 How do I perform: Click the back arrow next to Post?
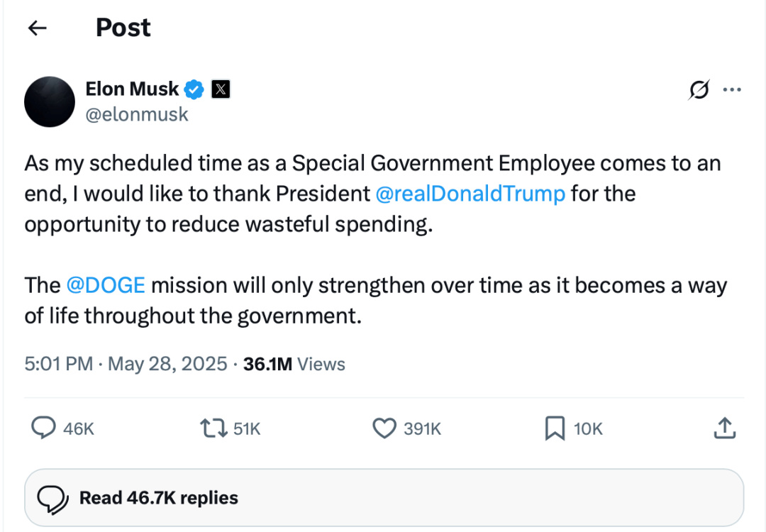(37, 28)
